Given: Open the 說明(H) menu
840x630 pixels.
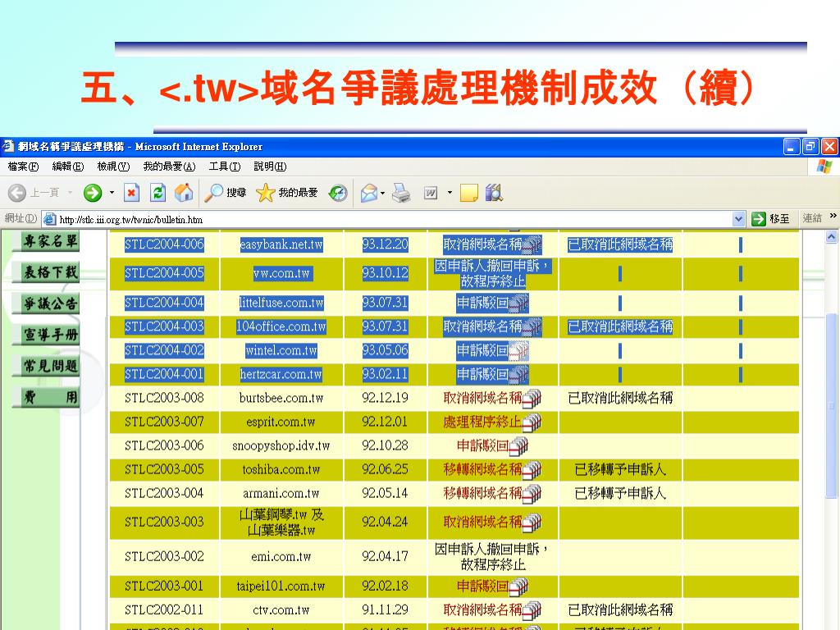Looking at the screenshot, I should pos(270,167).
